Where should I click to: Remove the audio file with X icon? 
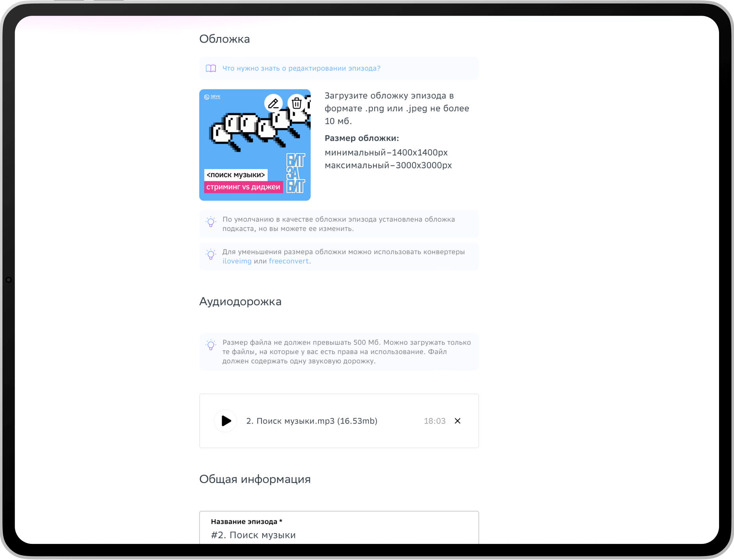458,421
